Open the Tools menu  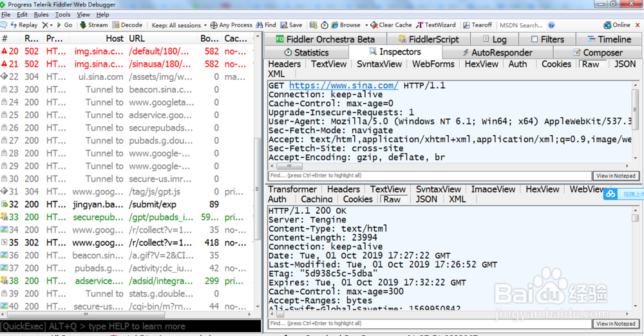[63, 14]
